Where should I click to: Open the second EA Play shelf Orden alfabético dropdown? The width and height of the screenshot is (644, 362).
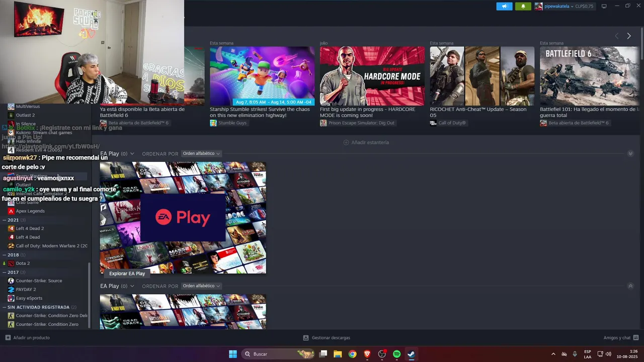tap(201, 286)
